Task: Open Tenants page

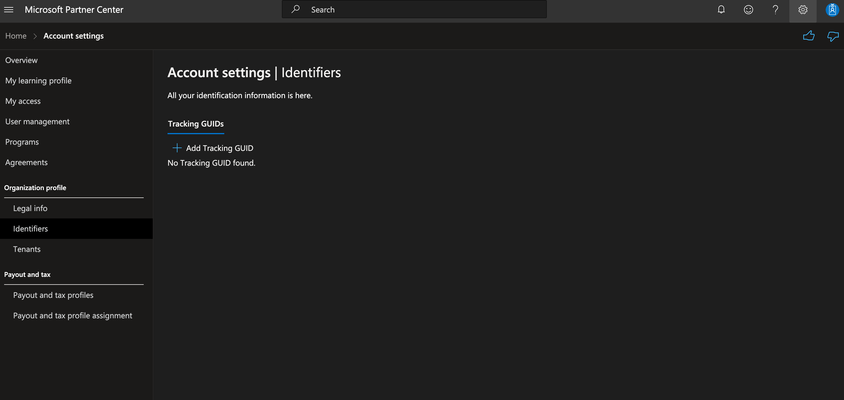Action: (x=27, y=249)
